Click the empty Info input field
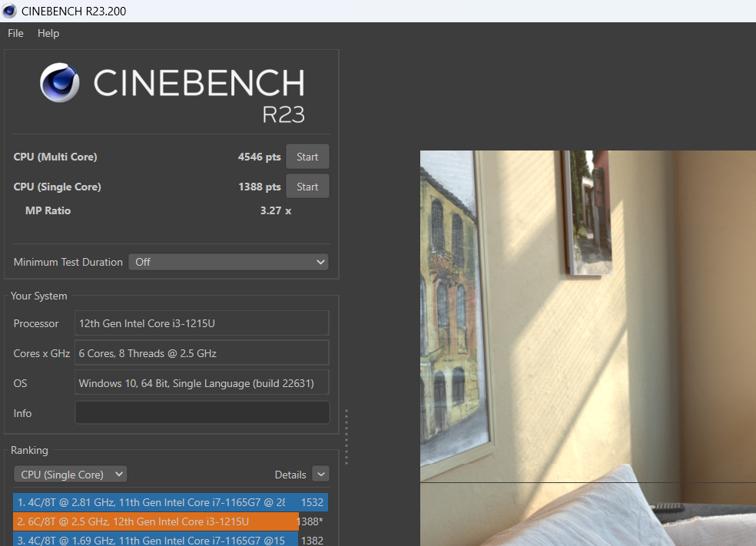 coord(201,413)
